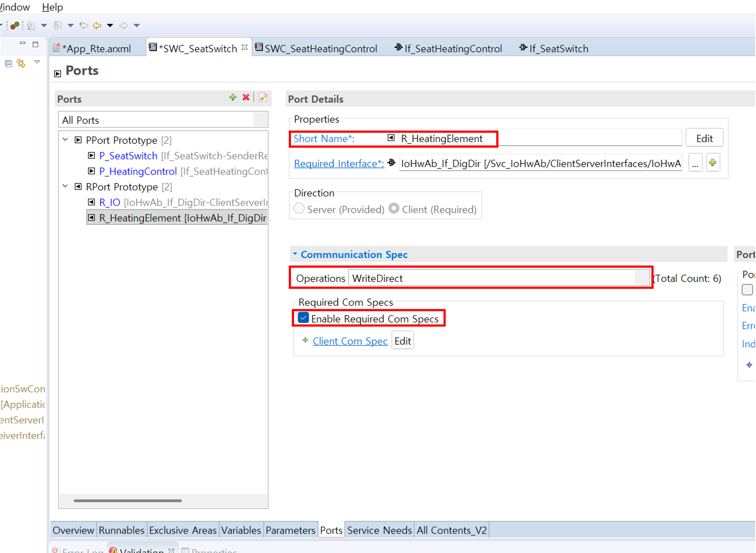Select the Client (Required) radio button
Image resolution: width=756 pixels, height=553 pixels.
tap(394, 209)
